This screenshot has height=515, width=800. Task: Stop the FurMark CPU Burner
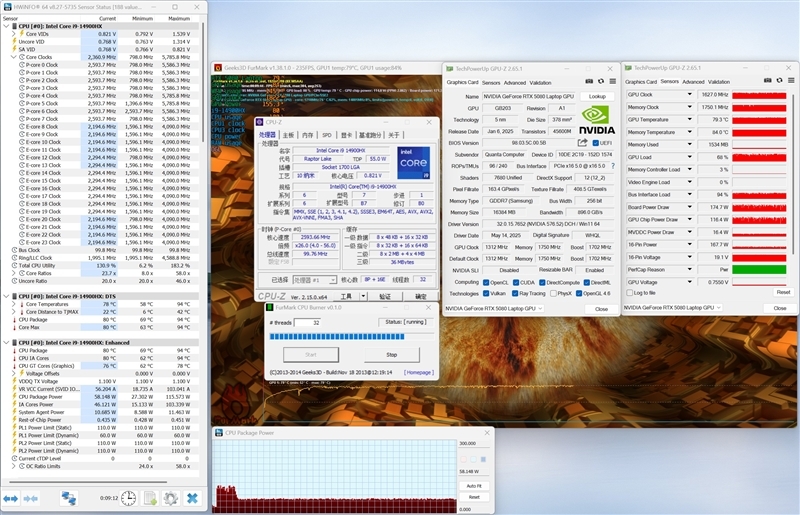pyautogui.click(x=392, y=355)
